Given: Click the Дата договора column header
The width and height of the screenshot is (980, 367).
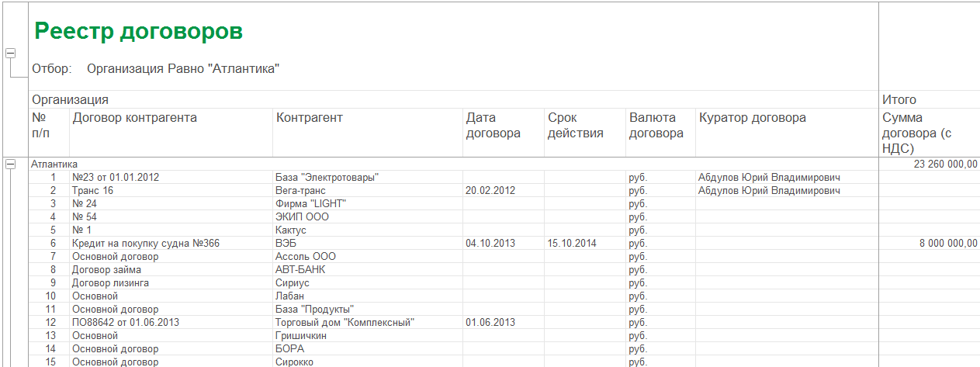Looking at the screenshot, I should (493, 125).
